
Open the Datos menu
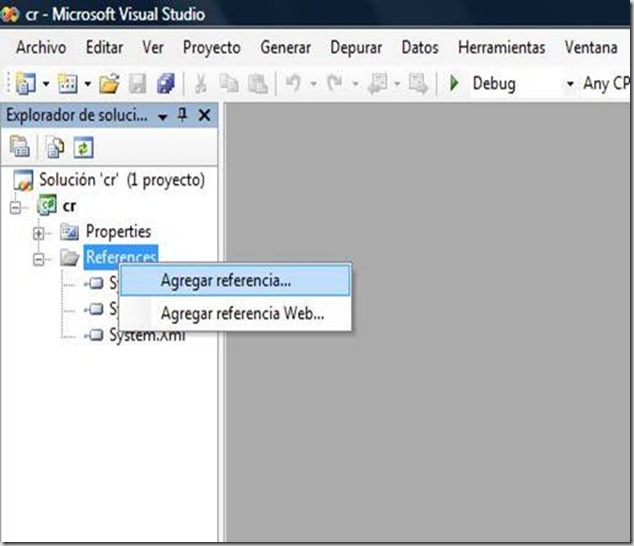pyautogui.click(x=420, y=48)
